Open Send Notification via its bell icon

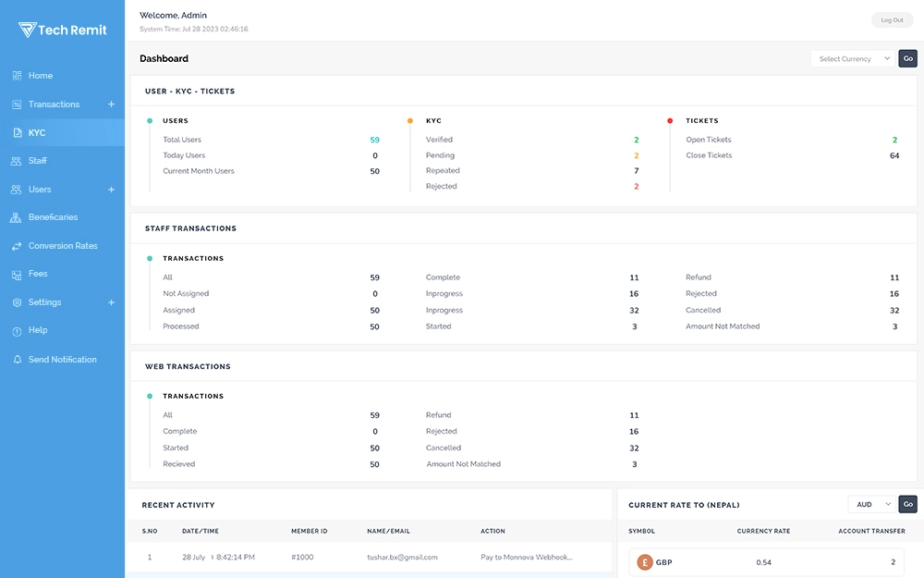(16, 359)
